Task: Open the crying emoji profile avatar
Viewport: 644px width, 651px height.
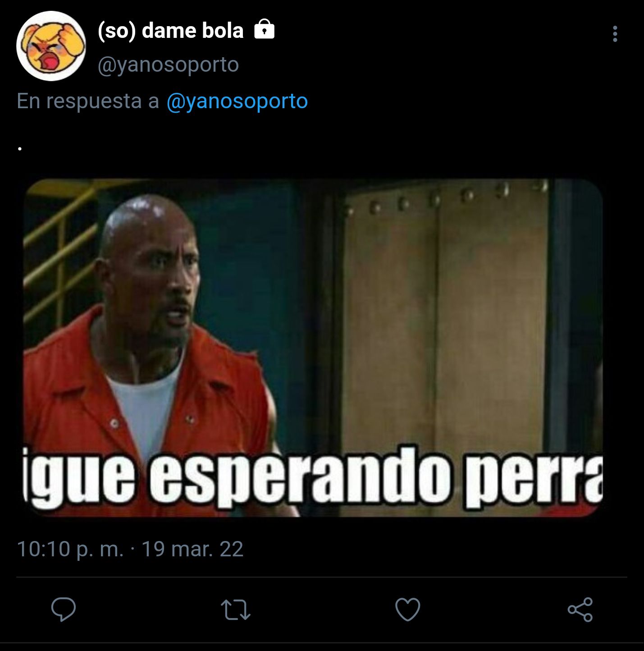Action: coord(51,46)
